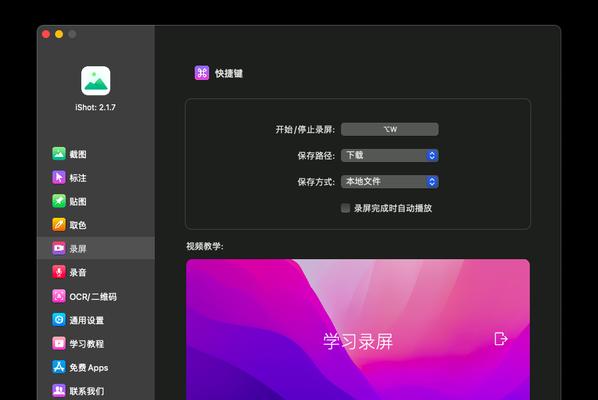Enable 录屏完成时自动播放 checkbox

[345, 208]
